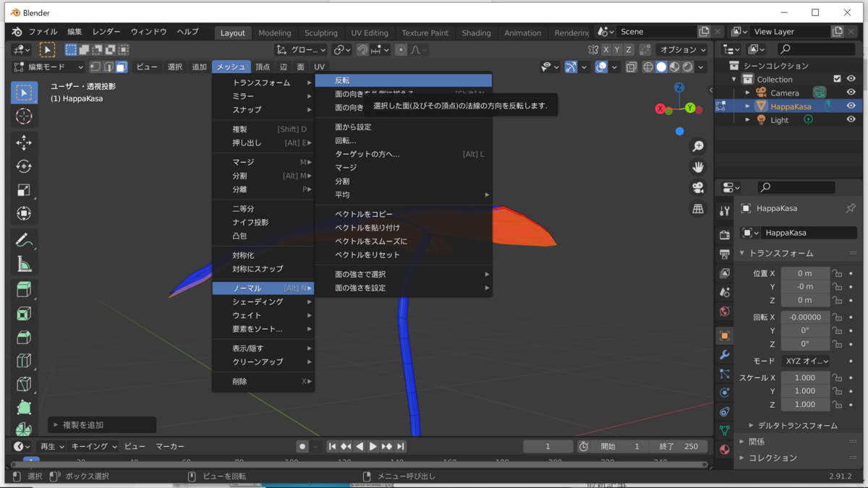Image resolution: width=868 pixels, height=488 pixels.
Task: Open the XYZ オイ rotation mode dropdown
Action: tap(806, 361)
